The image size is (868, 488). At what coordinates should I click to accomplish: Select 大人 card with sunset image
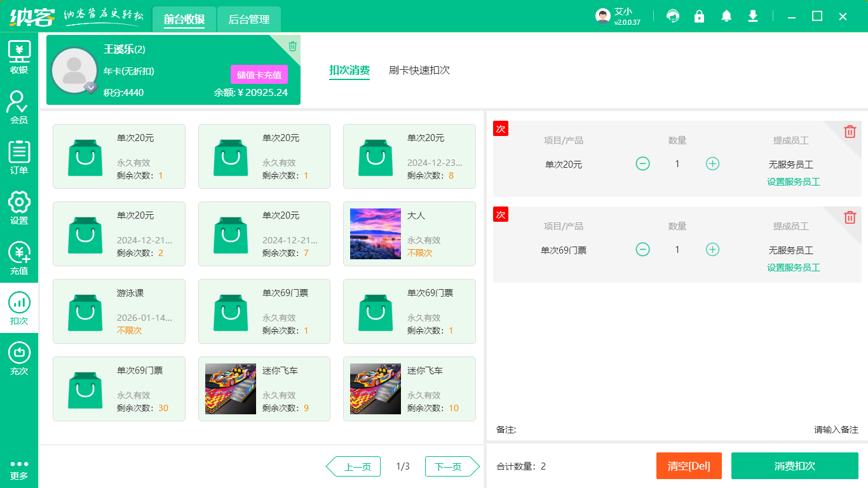409,234
